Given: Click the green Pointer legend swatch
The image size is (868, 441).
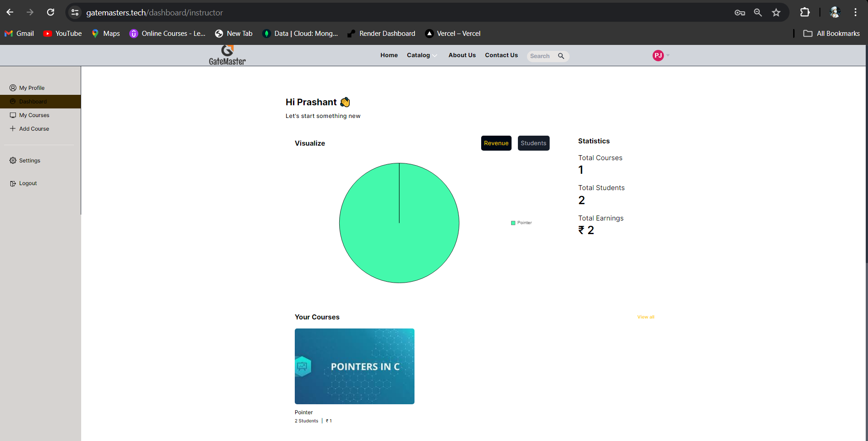Looking at the screenshot, I should (x=512, y=222).
